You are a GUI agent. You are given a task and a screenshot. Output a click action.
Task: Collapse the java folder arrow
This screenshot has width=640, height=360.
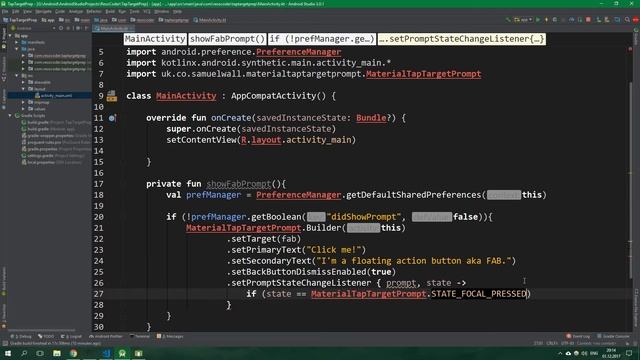(x=17, y=49)
